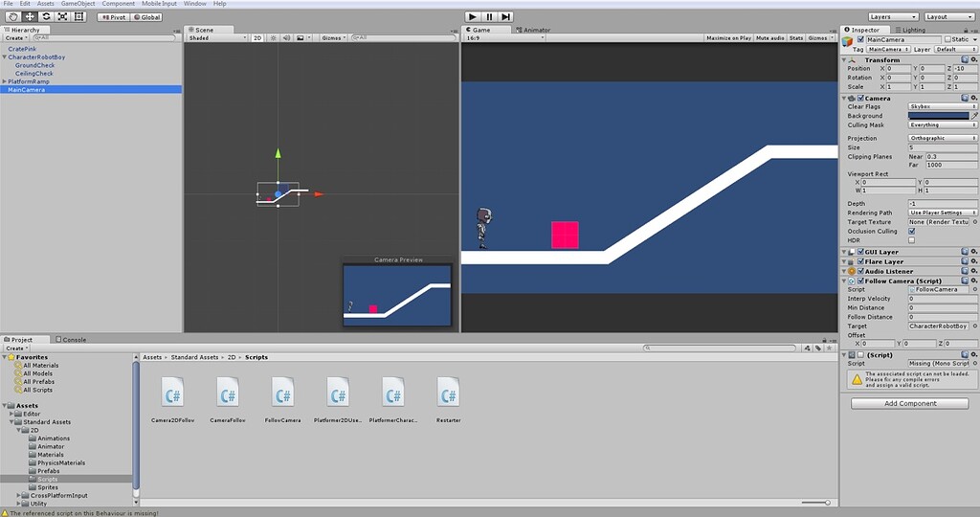Open the Clear Flags Skybox dropdown
Screen dimensions: 980x517
pos(943,107)
